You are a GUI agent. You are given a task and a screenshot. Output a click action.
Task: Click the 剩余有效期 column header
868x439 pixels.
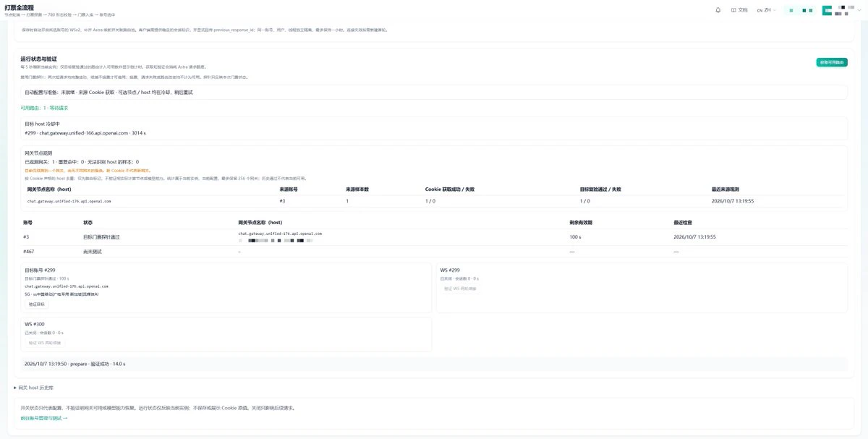tap(580, 222)
